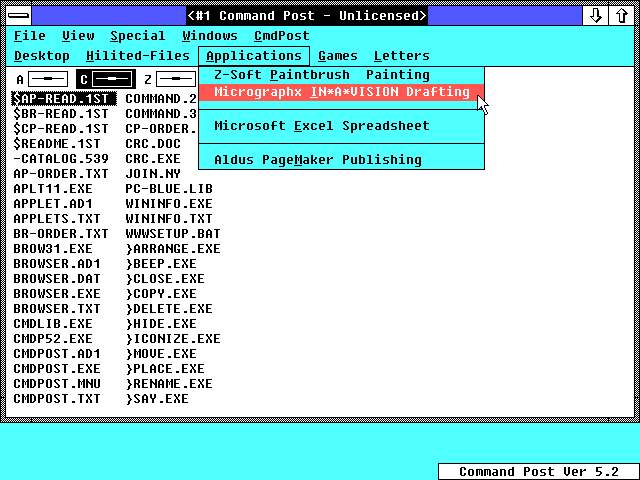Launch Aldus PageMaker Publishing
This screenshot has height=480, width=640.
[342, 160]
